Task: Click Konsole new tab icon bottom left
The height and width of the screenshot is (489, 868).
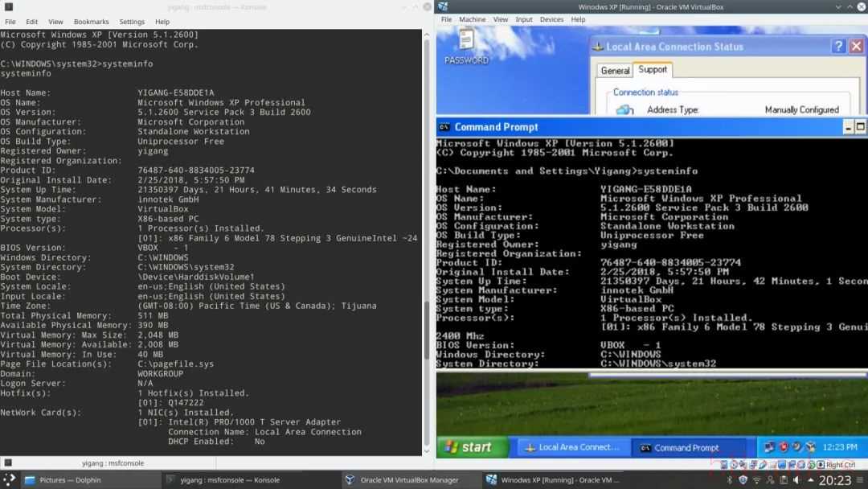Action: pos(8,462)
